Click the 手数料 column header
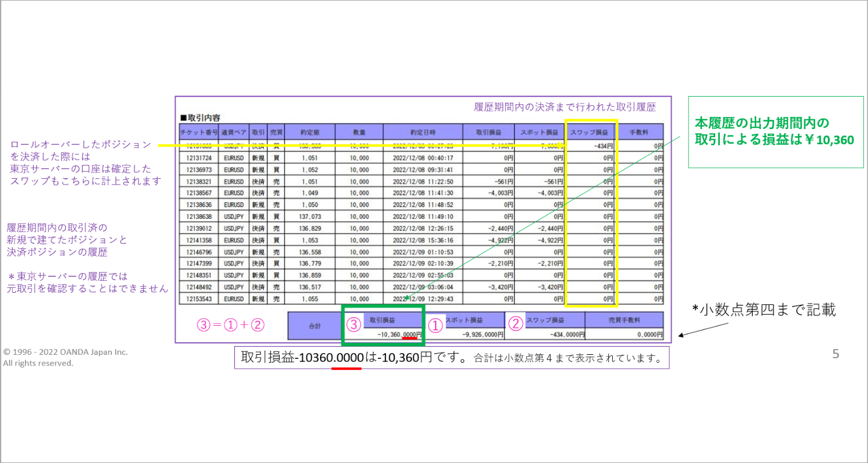The width and height of the screenshot is (868, 463). pos(639,132)
